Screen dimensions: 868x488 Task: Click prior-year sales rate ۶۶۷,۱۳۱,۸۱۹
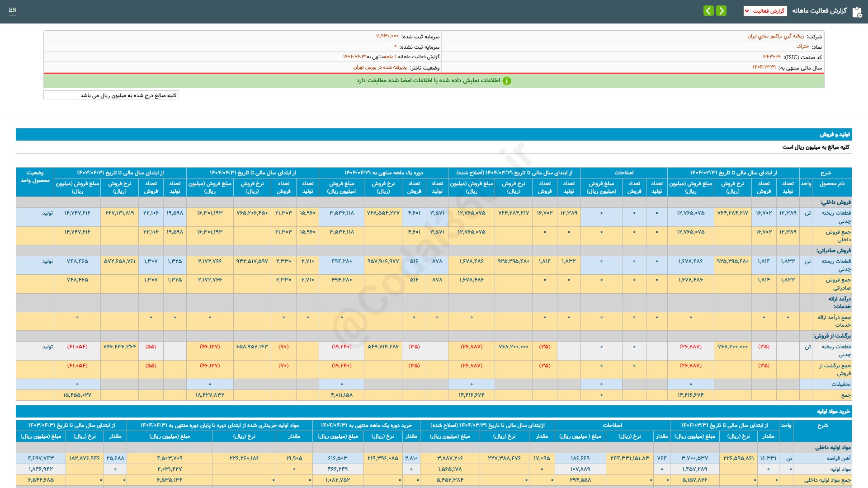pos(119,213)
